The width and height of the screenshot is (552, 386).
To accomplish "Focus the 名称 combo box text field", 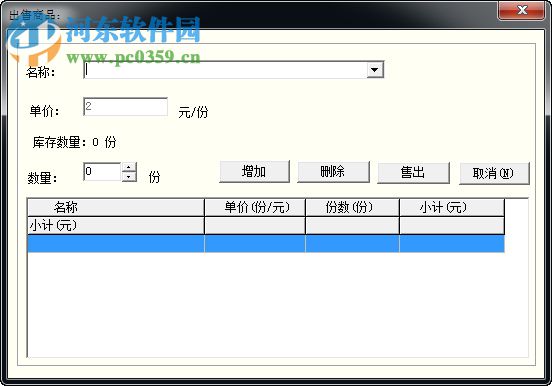I will (225, 70).
